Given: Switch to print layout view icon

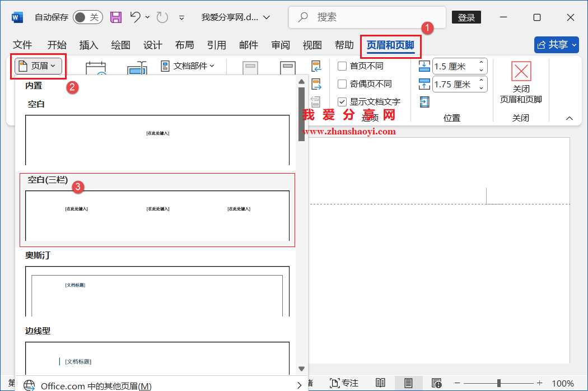Looking at the screenshot, I should pyautogui.click(x=408, y=383).
